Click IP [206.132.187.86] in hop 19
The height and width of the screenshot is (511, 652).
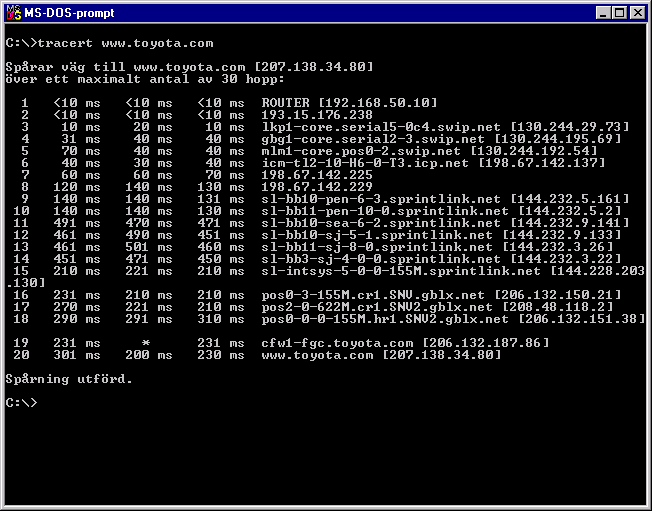click(x=486, y=343)
